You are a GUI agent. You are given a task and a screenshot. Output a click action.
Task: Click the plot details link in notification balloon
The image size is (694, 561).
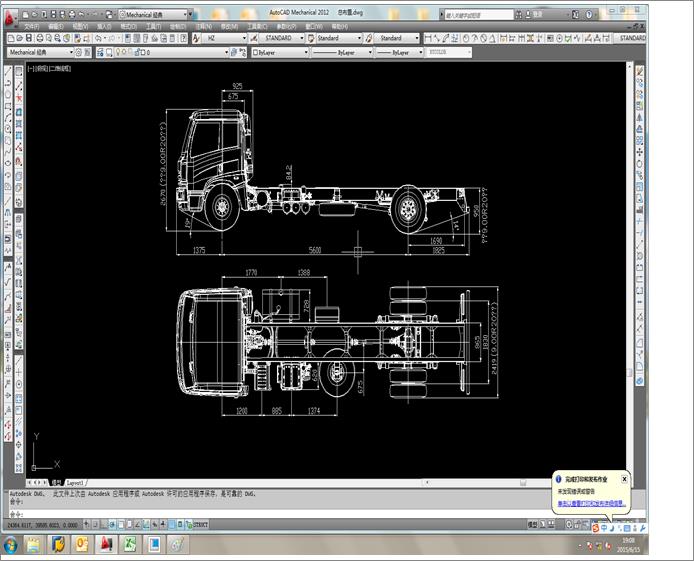[591, 503]
